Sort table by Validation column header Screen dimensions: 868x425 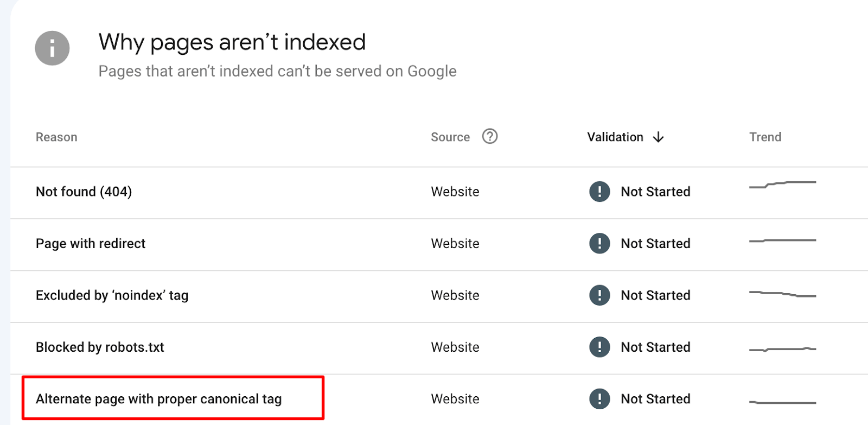point(615,137)
